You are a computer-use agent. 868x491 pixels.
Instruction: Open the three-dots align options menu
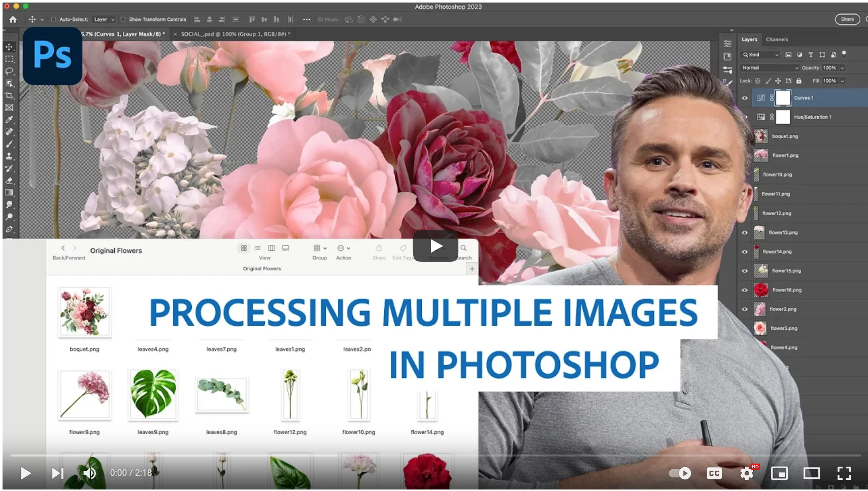click(307, 19)
